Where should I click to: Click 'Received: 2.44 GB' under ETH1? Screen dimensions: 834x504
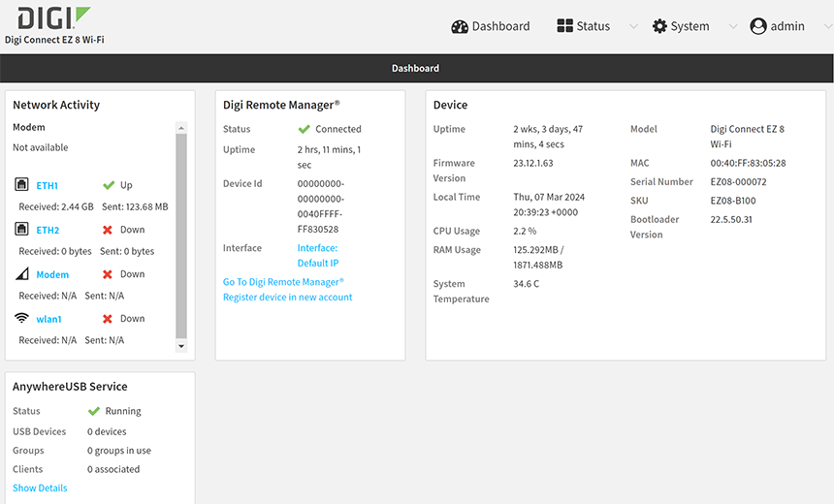coord(56,206)
